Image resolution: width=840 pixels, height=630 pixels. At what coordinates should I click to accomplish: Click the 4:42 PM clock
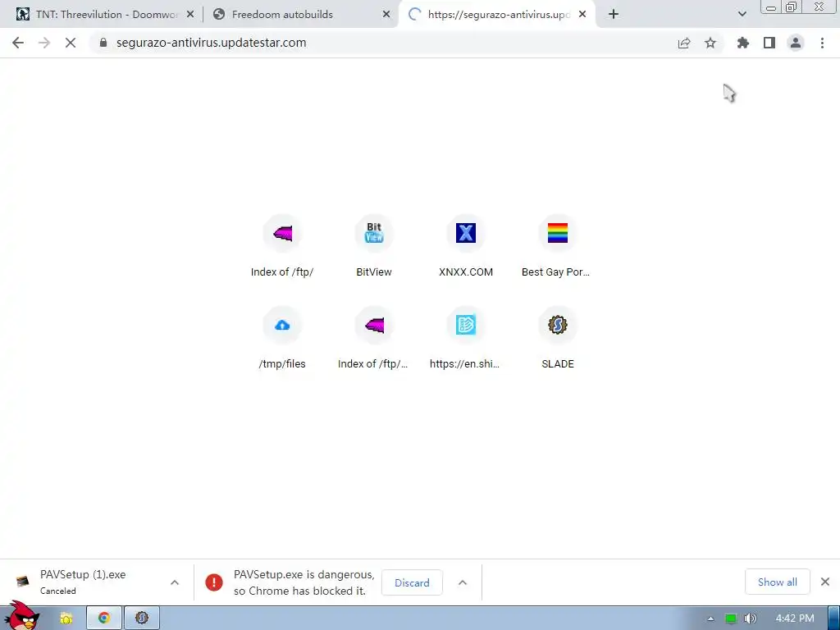coord(795,619)
